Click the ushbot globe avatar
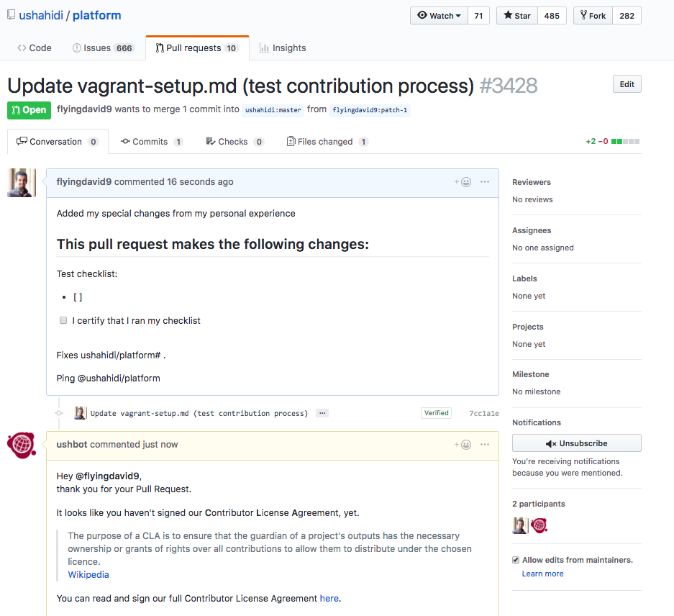Viewport: 674px width, 616px height. (22, 445)
